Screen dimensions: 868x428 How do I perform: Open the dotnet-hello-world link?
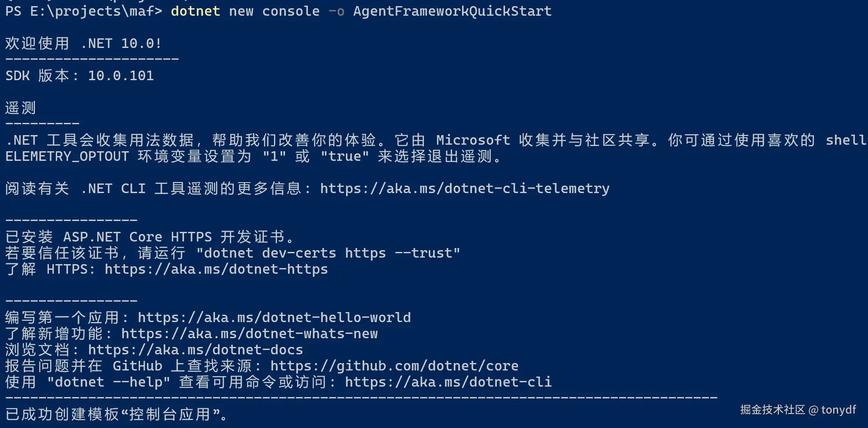point(274,318)
